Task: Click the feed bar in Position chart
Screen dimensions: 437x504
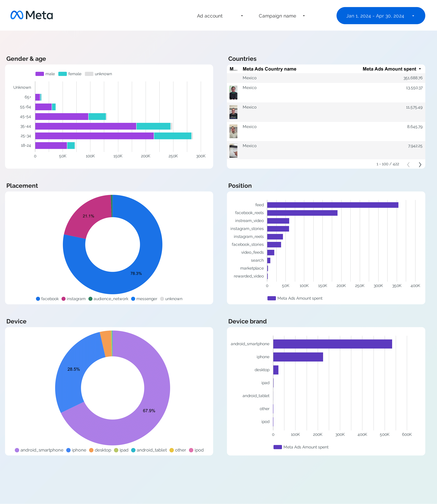Action: [333, 205]
